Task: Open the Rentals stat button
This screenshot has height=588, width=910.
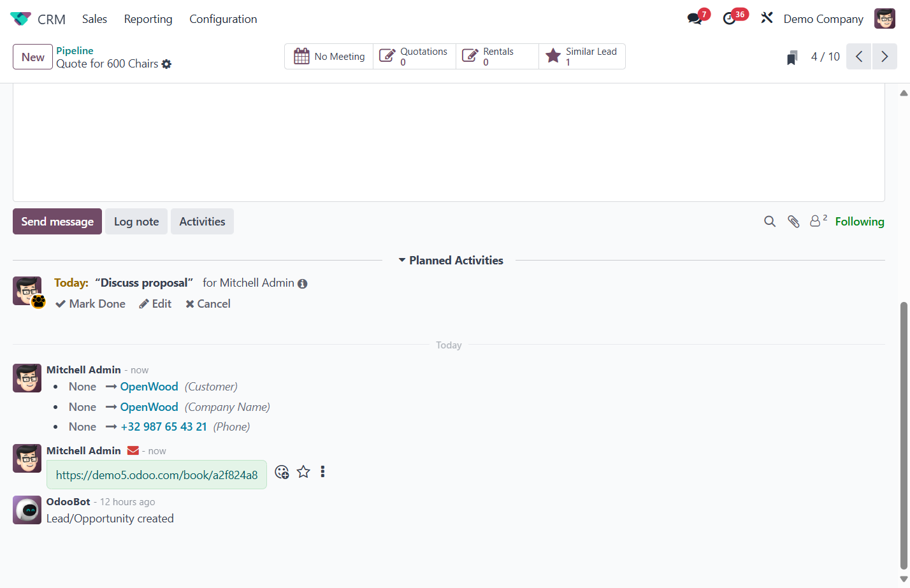Action: coord(497,56)
